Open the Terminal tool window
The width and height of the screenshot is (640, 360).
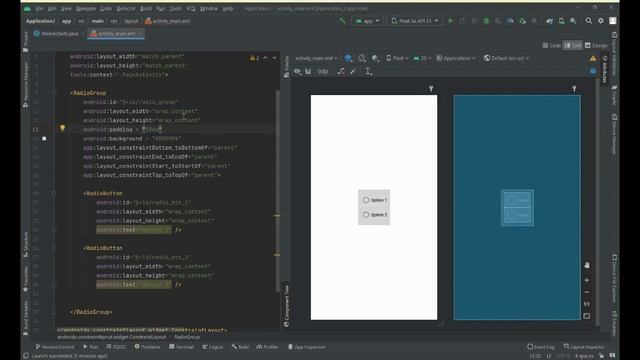pos(181,347)
